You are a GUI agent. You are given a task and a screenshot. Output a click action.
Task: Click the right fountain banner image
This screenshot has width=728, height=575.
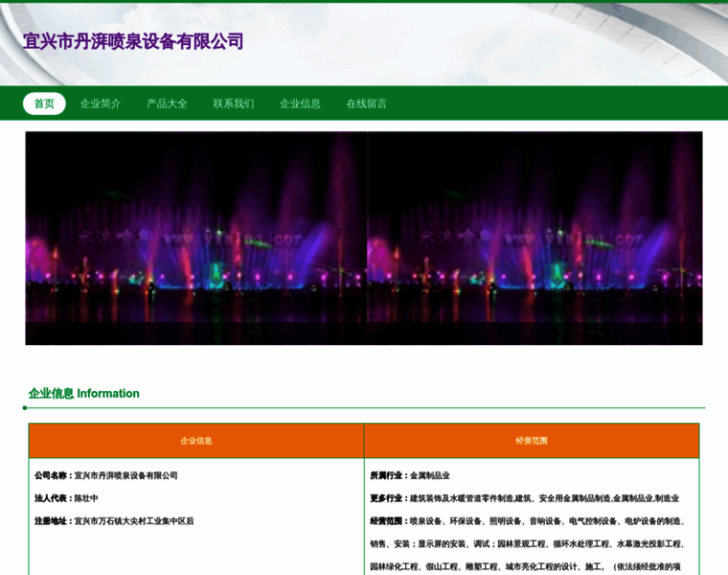535,239
